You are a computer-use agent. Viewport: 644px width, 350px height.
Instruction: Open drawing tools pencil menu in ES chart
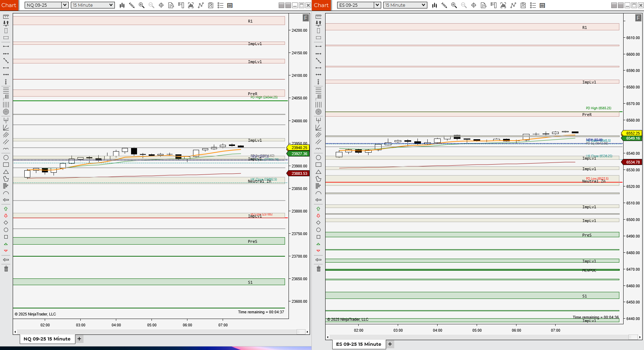coord(444,5)
